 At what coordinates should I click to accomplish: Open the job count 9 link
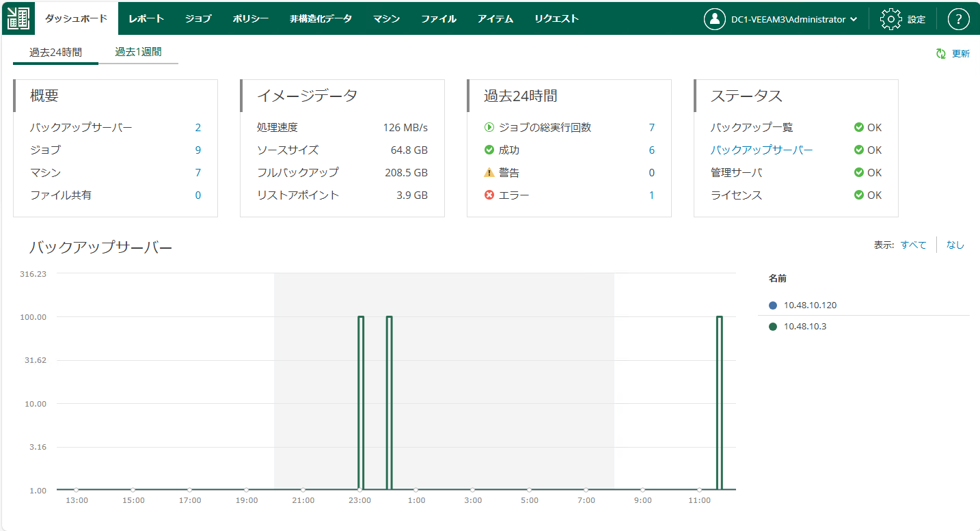click(x=198, y=150)
